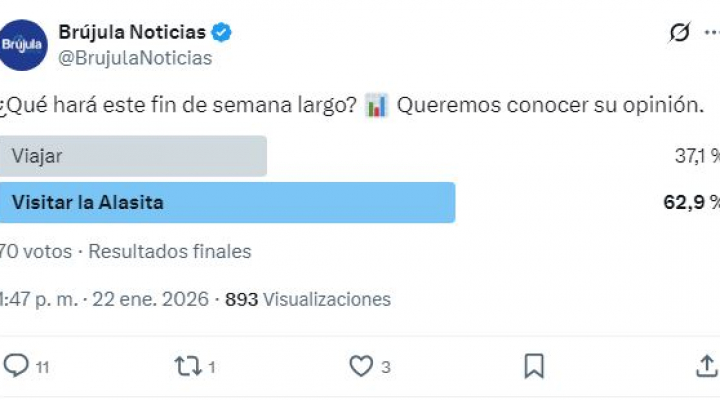This screenshot has height=400, width=720.
Task: Open the Brújula Noticias display name
Action: click(132, 33)
